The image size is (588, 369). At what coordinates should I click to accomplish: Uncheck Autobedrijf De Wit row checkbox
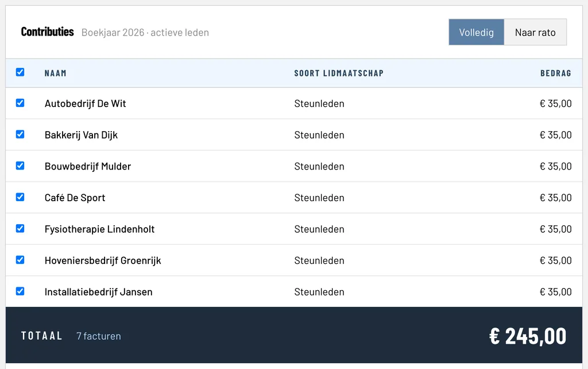click(20, 103)
